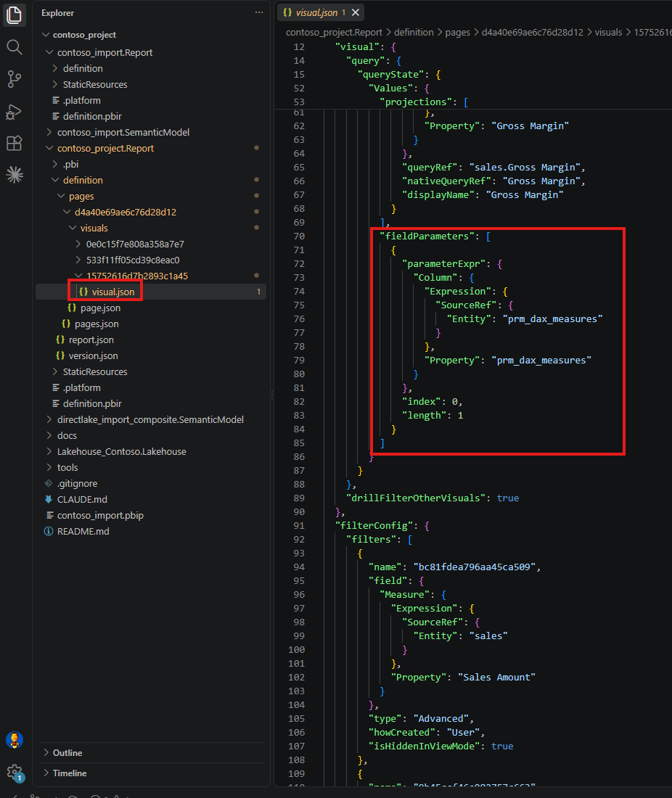
Task: Open the Explorer more actions ellipsis
Action: click(259, 13)
